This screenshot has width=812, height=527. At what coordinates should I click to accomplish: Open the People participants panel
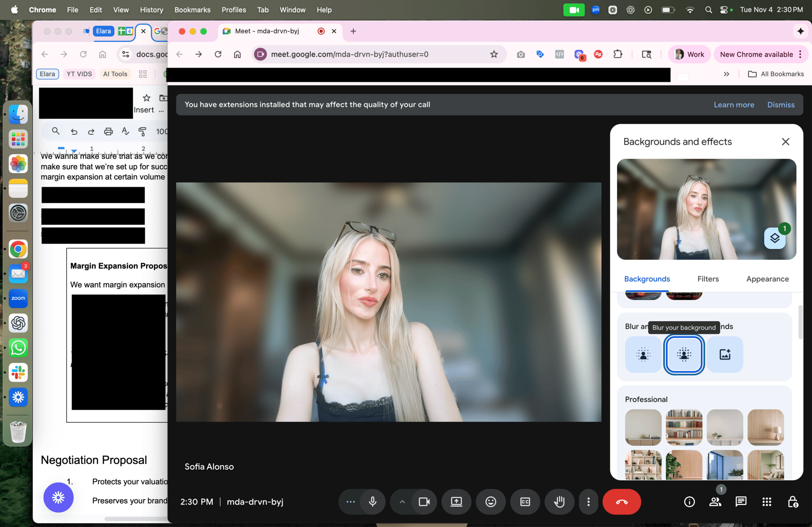[715, 502]
